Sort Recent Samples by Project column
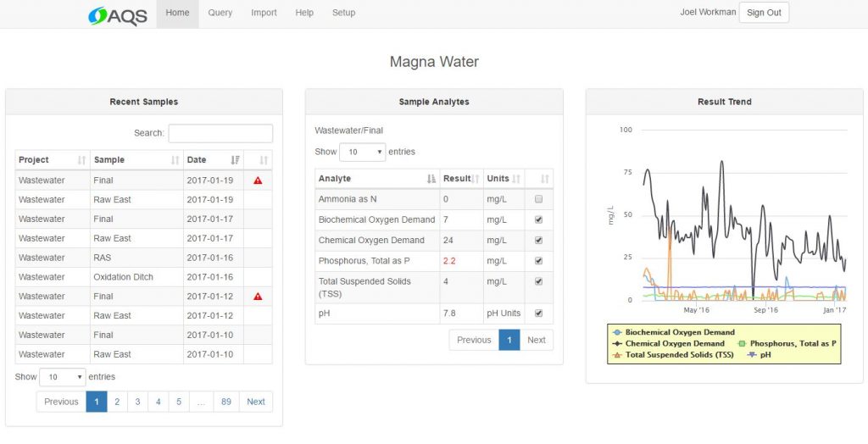Image resolution: width=868 pixels, height=444 pixels. point(53,160)
